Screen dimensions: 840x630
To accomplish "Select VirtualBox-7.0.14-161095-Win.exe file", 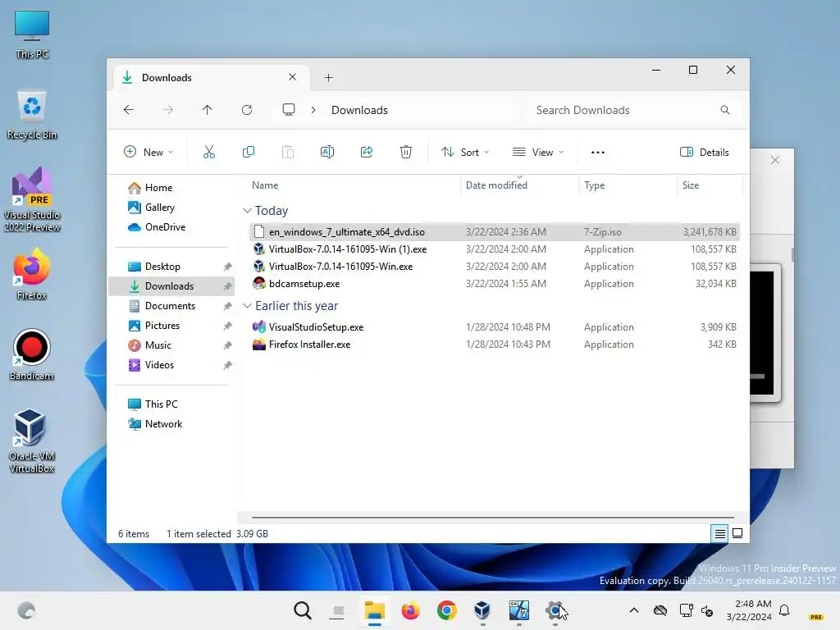I will (495, 267).
